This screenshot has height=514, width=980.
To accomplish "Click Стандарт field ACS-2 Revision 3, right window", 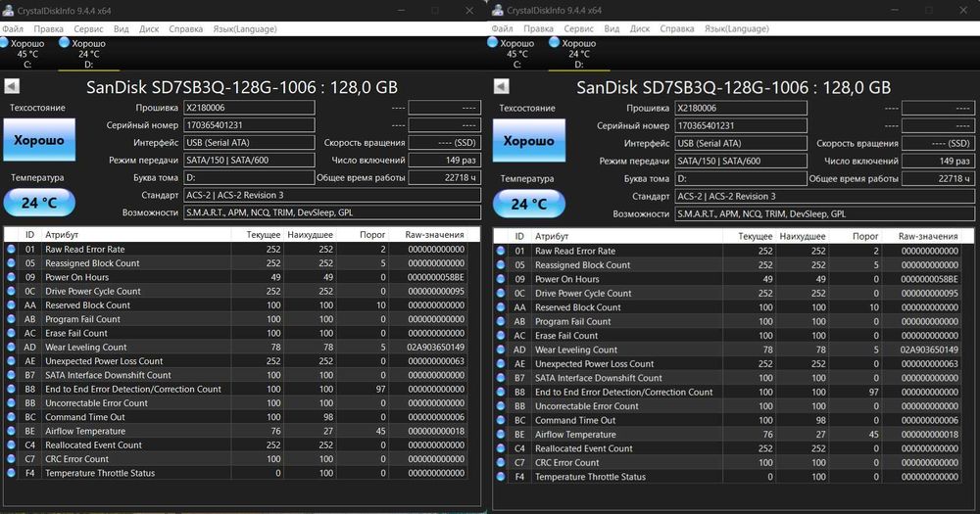I will point(824,196).
